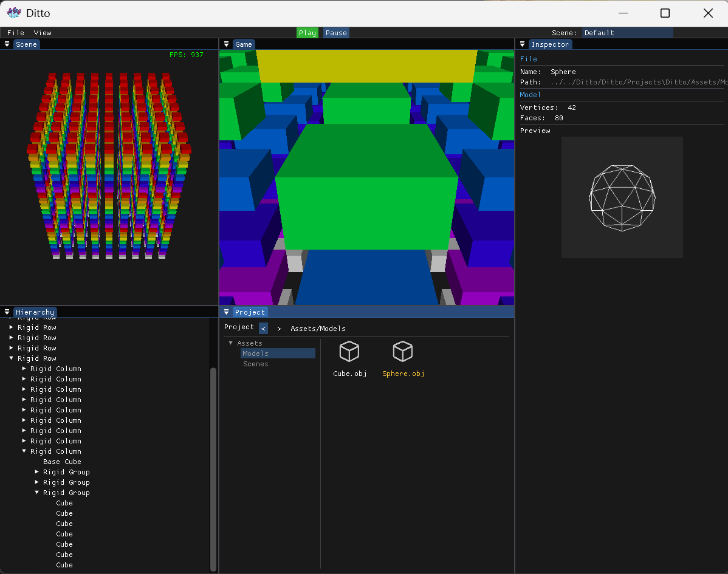
Task: Open Project panel window menu triangle
Action: tap(226, 312)
